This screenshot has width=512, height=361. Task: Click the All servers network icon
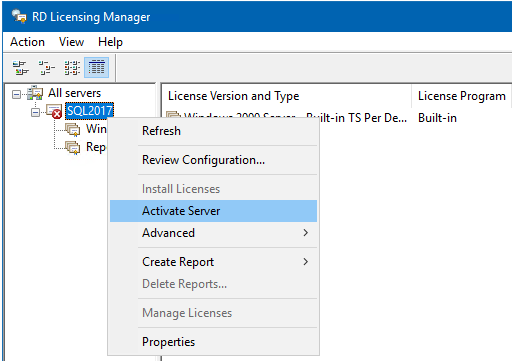35,93
